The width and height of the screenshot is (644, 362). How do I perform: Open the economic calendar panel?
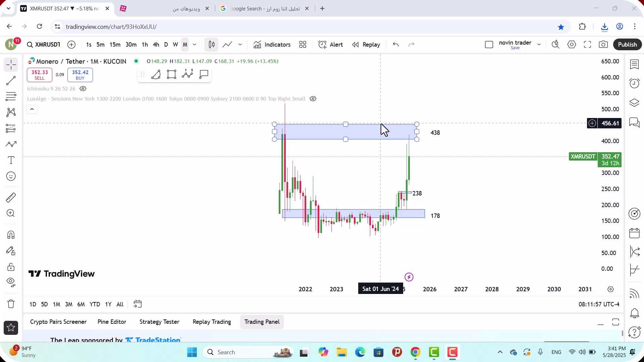click(634, 233)
